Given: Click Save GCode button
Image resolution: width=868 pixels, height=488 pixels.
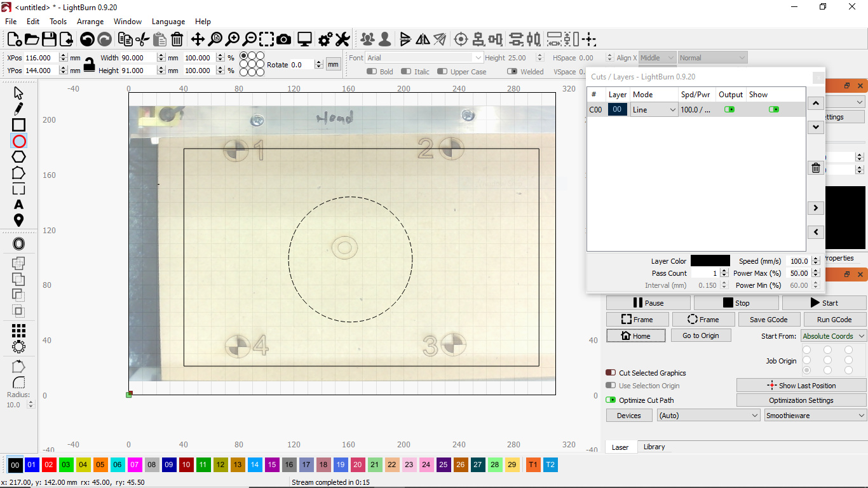Looking at the screenshot, I should tap(768, 320).
